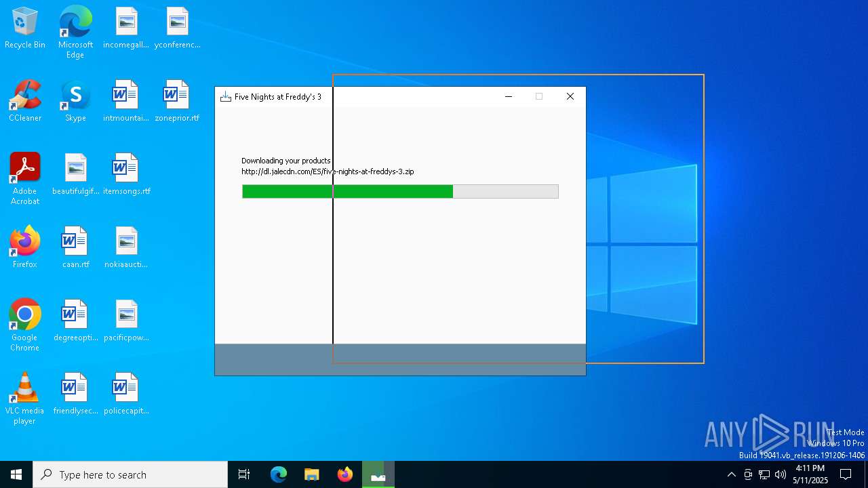This screenshot has height=488, width=868.
Task: Click into the Type here to search box
Action: coord(130,474)
